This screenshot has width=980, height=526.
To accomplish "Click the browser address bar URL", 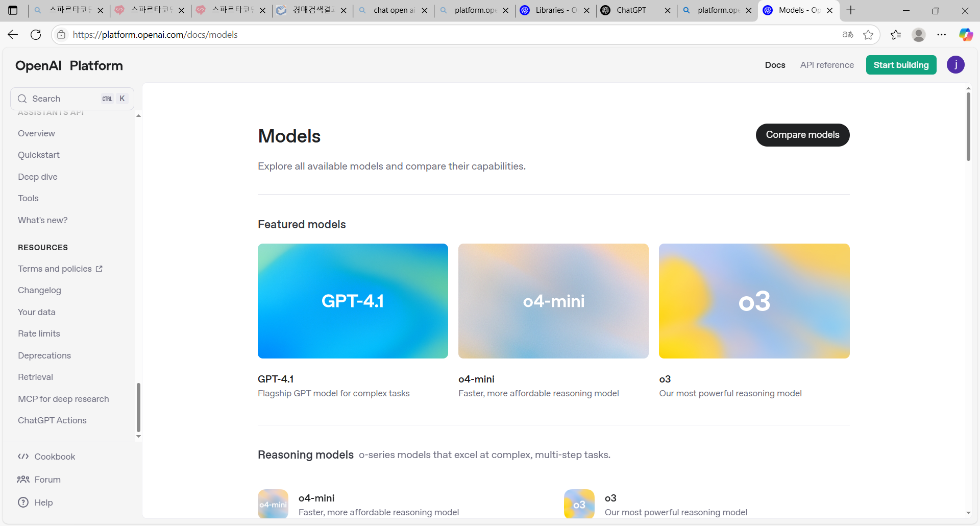I will tap(155, 35).
